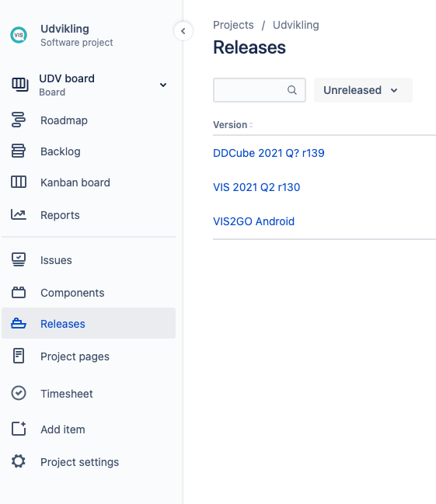The width and height of the screenshot is (436, 504).
Task: Open Roadmap in the sidebar
Action: pos(89,120)
